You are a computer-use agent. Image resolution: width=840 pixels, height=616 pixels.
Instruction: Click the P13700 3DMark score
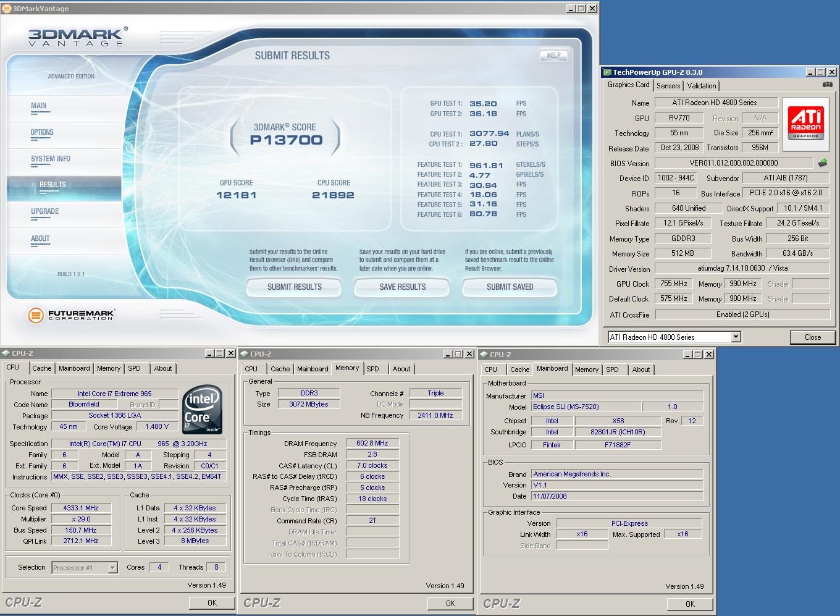click(286, 140)
